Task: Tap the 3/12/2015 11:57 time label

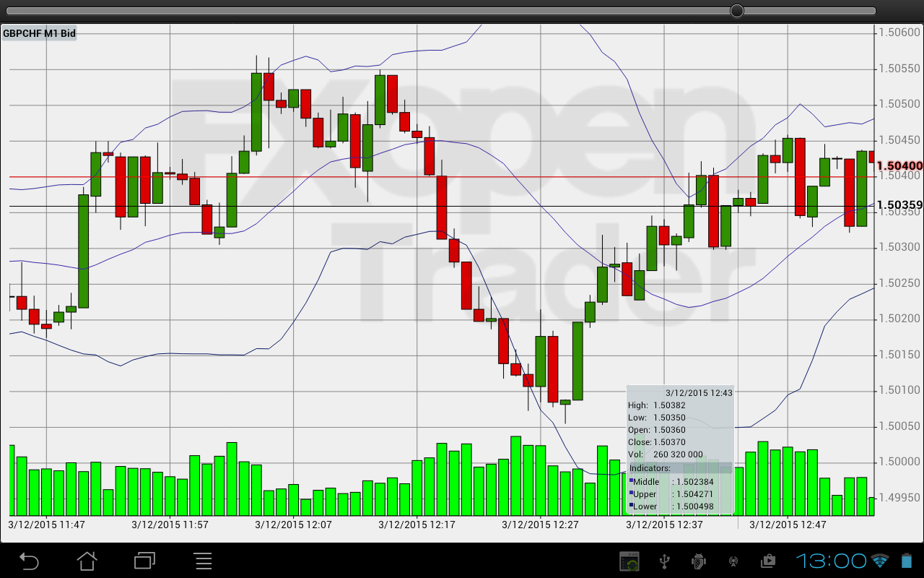Action: pyautogui.click(x=170, y=525)
